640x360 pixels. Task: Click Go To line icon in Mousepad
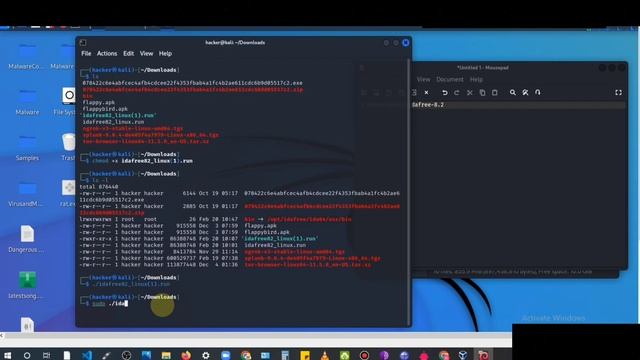pyautogui.click(x=538, y=93)
